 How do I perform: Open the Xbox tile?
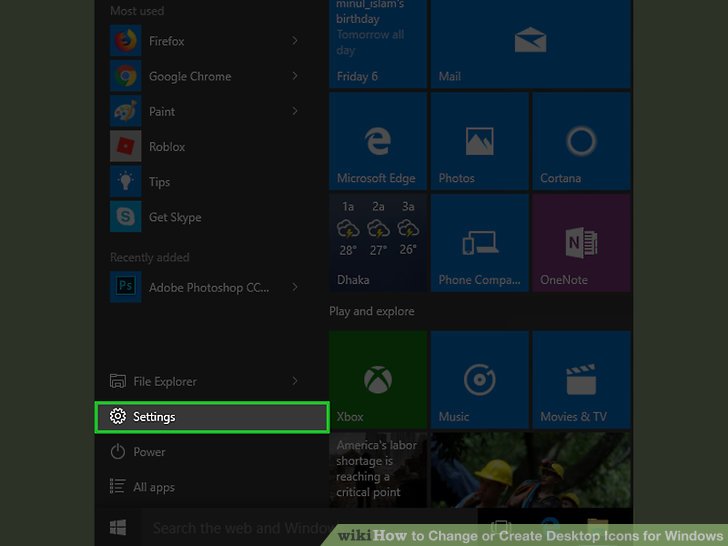click(x=378, y=380)
